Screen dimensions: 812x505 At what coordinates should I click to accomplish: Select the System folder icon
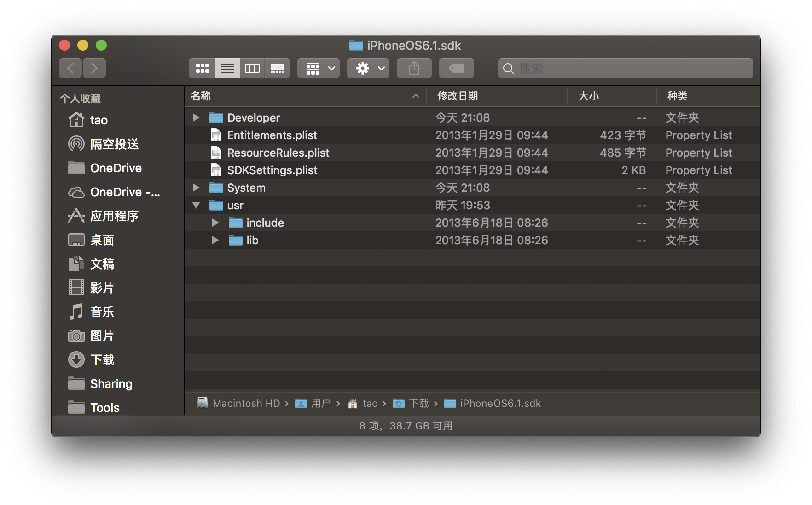click(x=216, y=188)
